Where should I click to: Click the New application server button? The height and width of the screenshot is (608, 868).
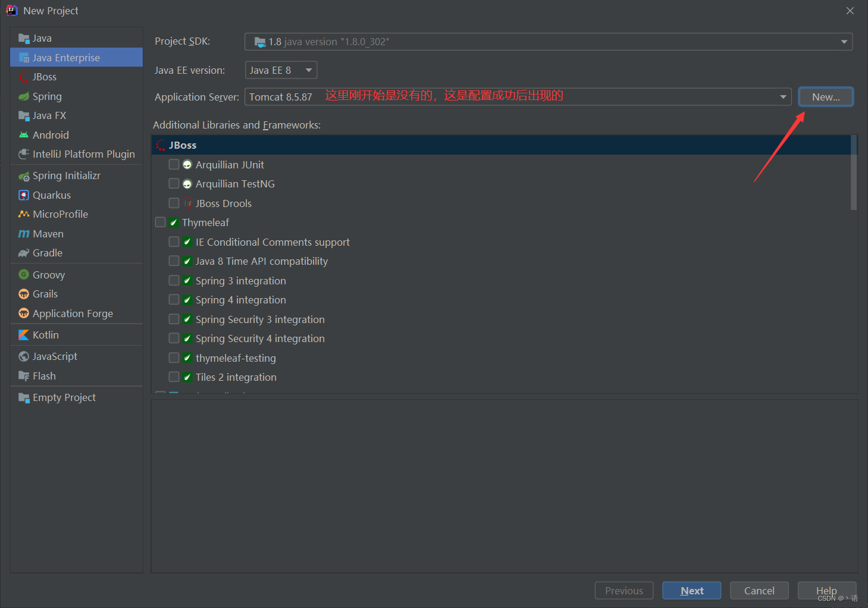[825, 96]
